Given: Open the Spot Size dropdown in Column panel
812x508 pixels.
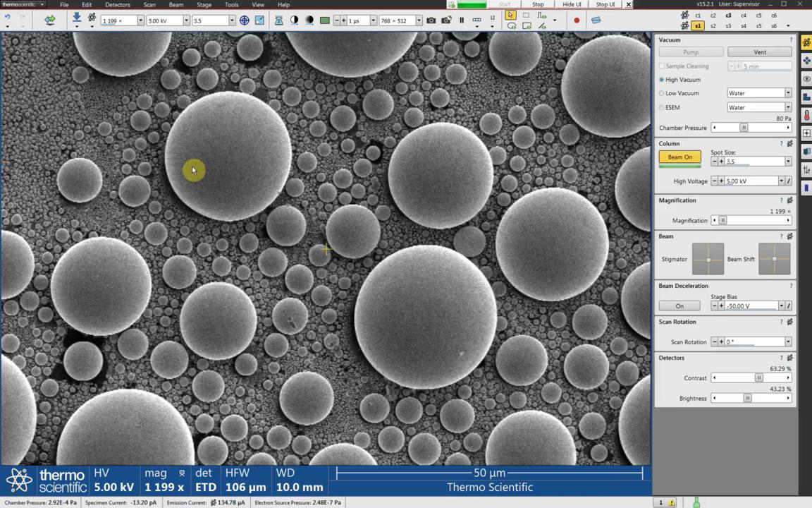Looking at the screenshot, I should (x=787, y=162).
